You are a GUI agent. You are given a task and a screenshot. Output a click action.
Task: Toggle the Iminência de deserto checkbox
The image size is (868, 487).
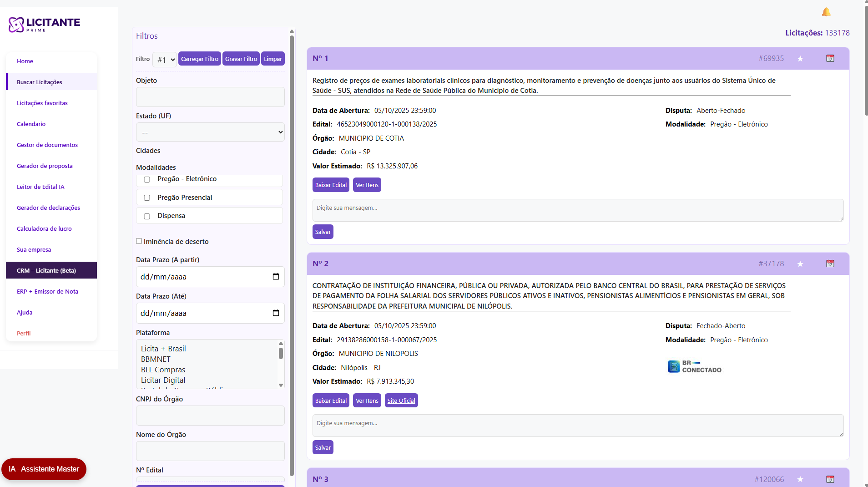coord(139,241)
